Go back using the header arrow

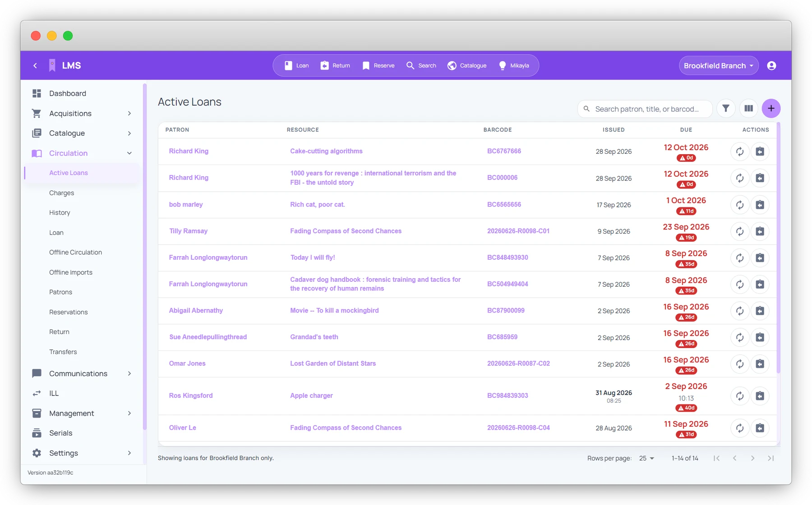pos(35,65)
